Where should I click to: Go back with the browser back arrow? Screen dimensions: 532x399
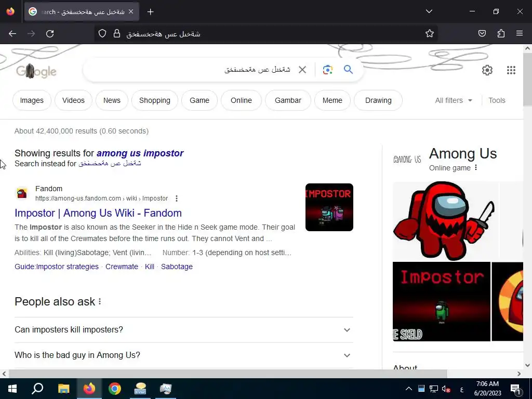coord(12,34)
